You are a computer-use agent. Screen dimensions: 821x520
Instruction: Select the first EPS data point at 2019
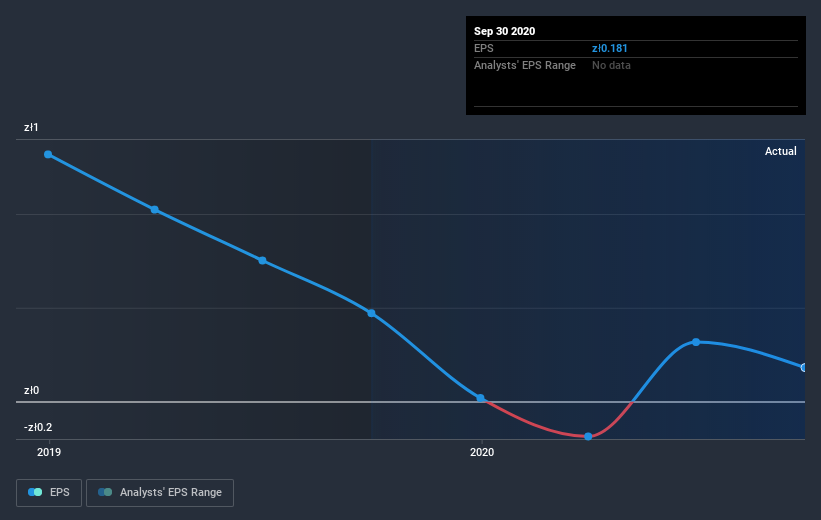pyautogui.click(x=48, y=154)
